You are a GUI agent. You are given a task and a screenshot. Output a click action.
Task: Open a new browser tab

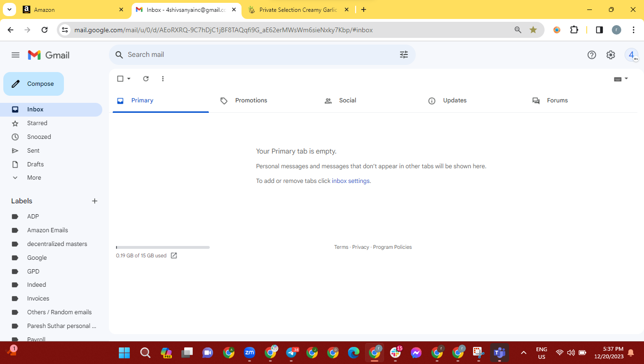[363, 9]
